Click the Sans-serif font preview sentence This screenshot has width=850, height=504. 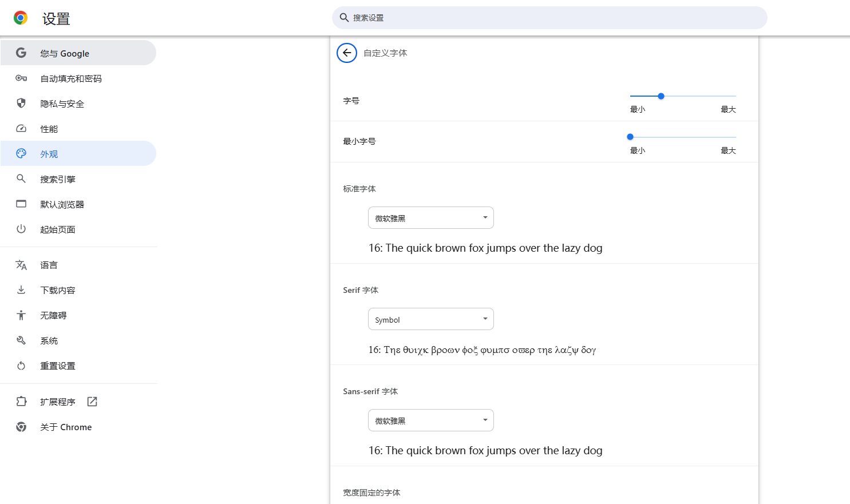[x=485, y=450]
